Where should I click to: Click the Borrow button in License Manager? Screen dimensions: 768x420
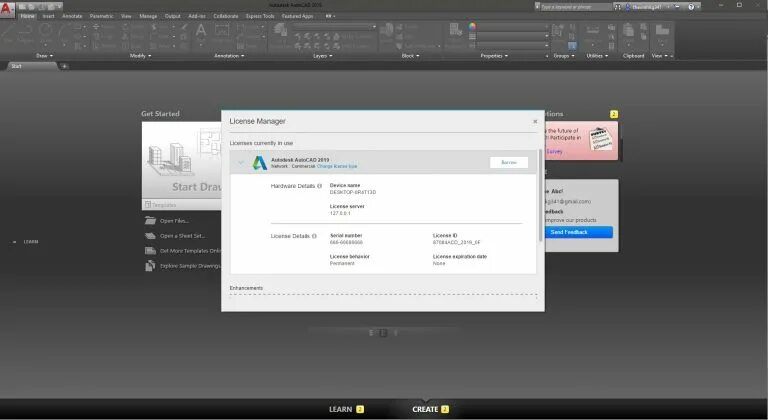pos(509,162)
